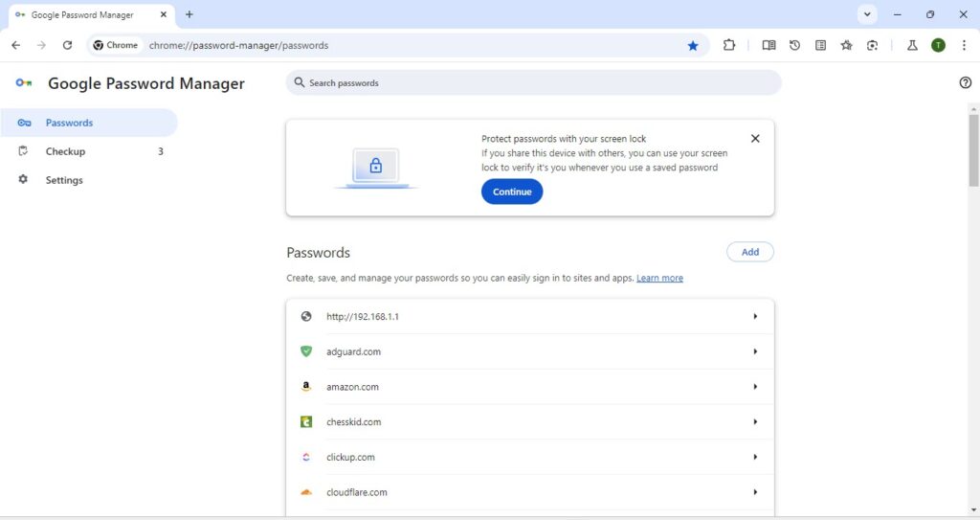
Task: Click the amazon.com favicon
Action: 306,387
